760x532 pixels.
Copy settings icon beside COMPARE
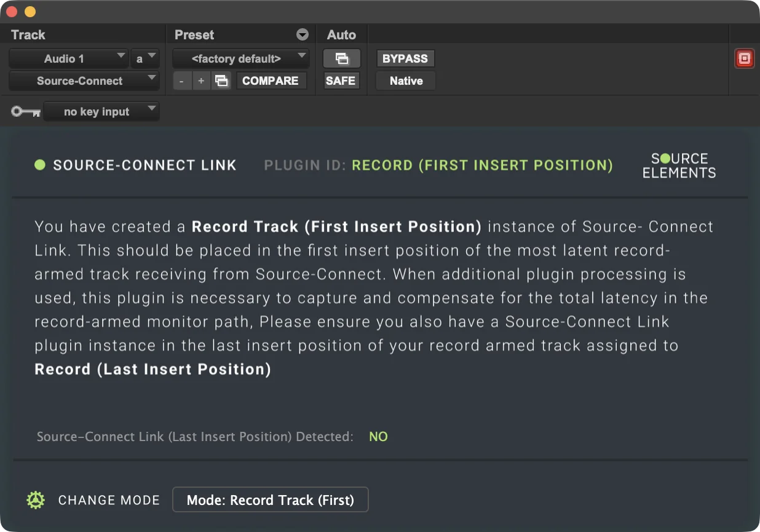point(221,81)
